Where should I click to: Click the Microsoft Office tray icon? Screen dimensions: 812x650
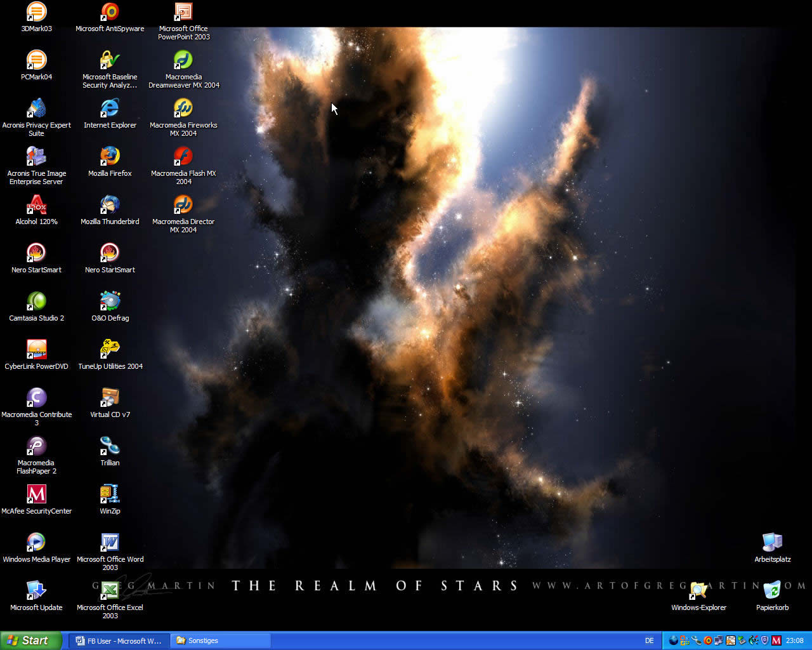click(x=684, y=640)
